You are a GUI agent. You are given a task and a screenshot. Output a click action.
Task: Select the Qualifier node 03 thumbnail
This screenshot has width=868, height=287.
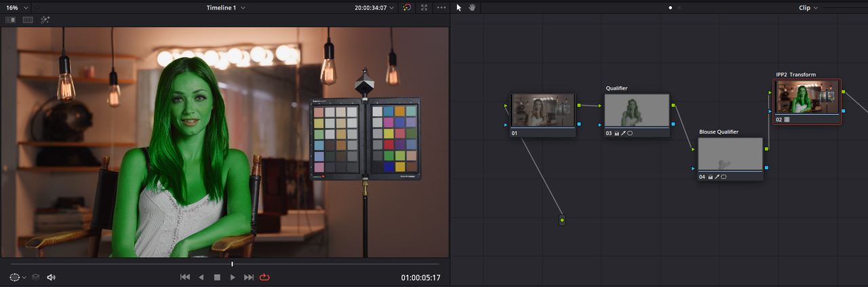click(x=637, y=110)
